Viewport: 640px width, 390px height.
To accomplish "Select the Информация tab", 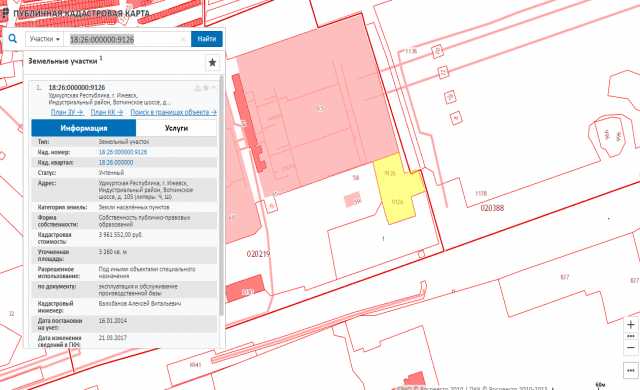I will pyautogui.click(x=84, y=128).
